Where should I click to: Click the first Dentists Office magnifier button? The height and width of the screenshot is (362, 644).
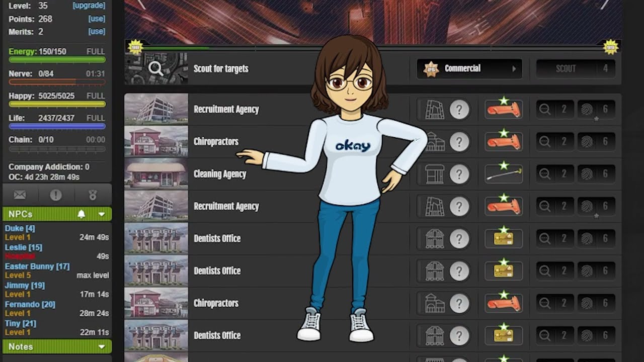pyautogui.click(x=554, y=238)
